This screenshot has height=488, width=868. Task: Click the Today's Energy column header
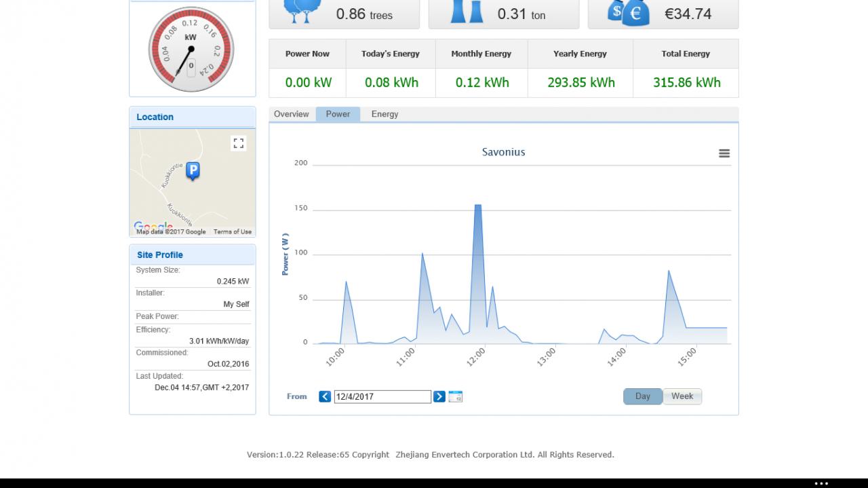391,54
